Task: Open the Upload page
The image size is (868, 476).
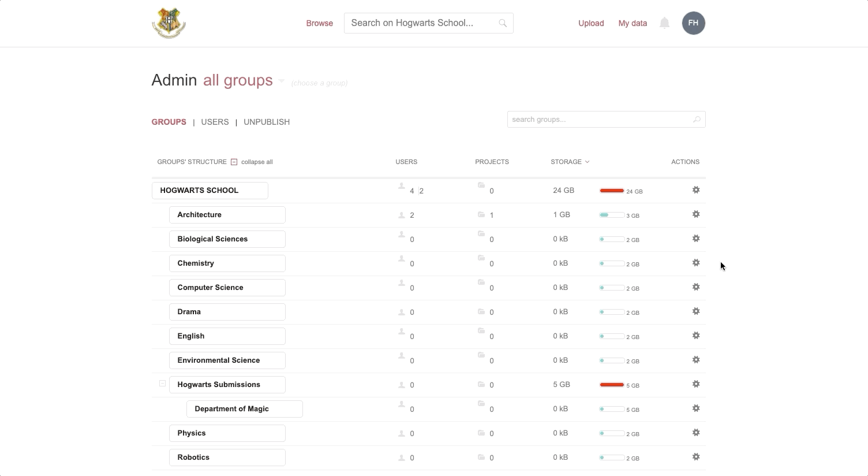Action: point(591,23)
